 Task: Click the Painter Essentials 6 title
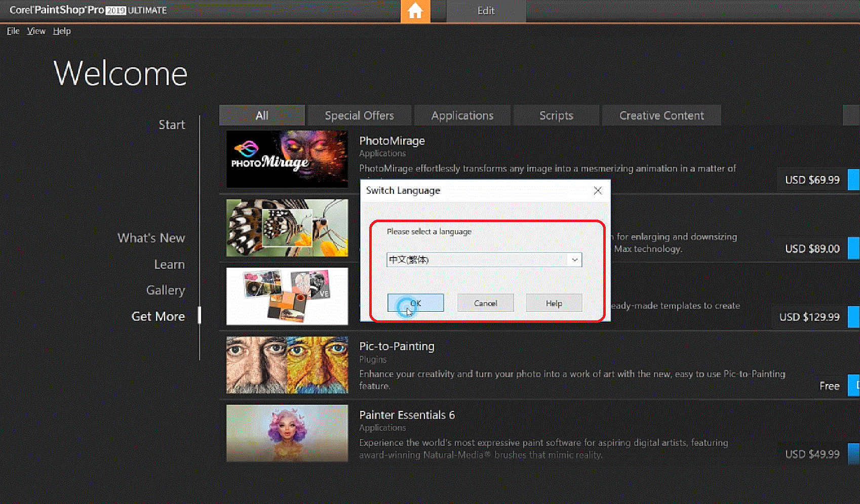pyautogui.click(x=407, y=415)
